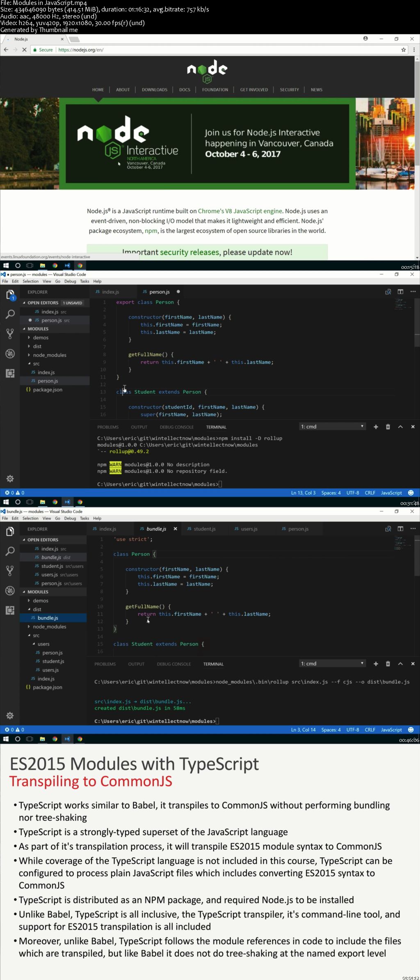Open GET INVOLVED link on Node.js site

tap(254, 90)
